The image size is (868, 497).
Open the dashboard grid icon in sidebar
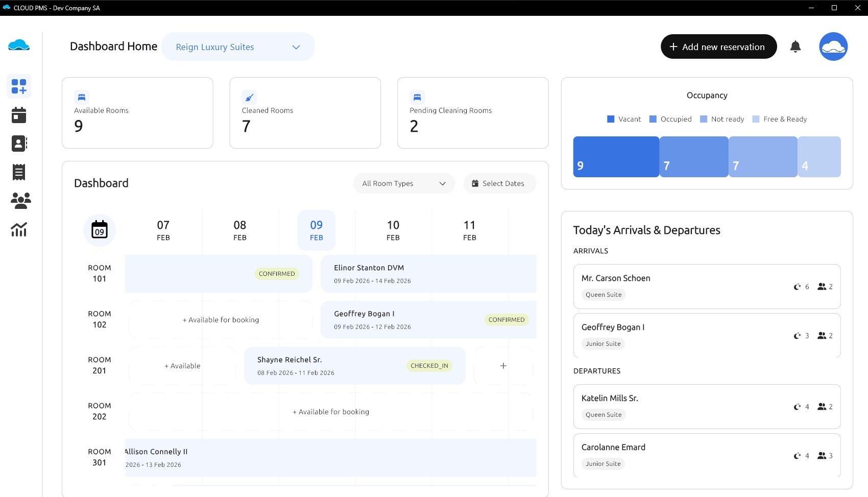[x=19, y=86]
